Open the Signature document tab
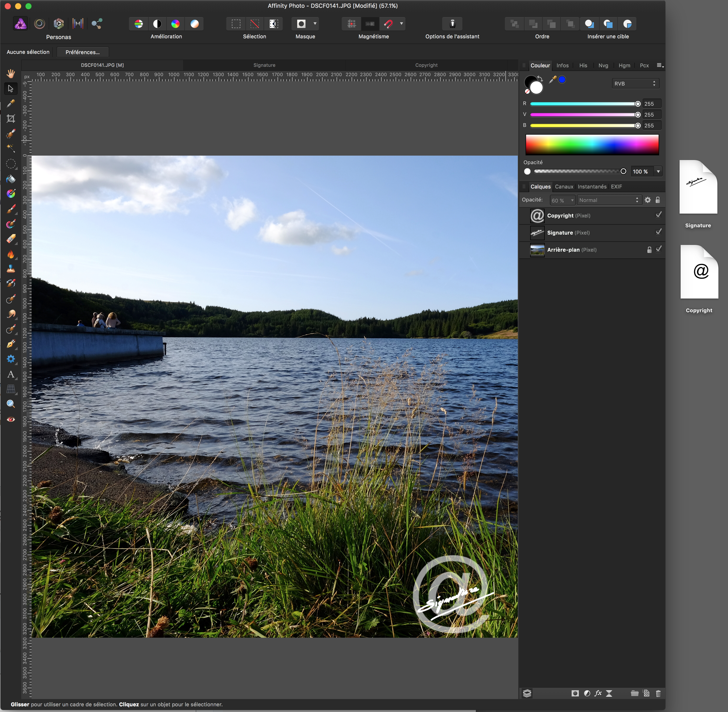728x712 pixels. (264, 65)
